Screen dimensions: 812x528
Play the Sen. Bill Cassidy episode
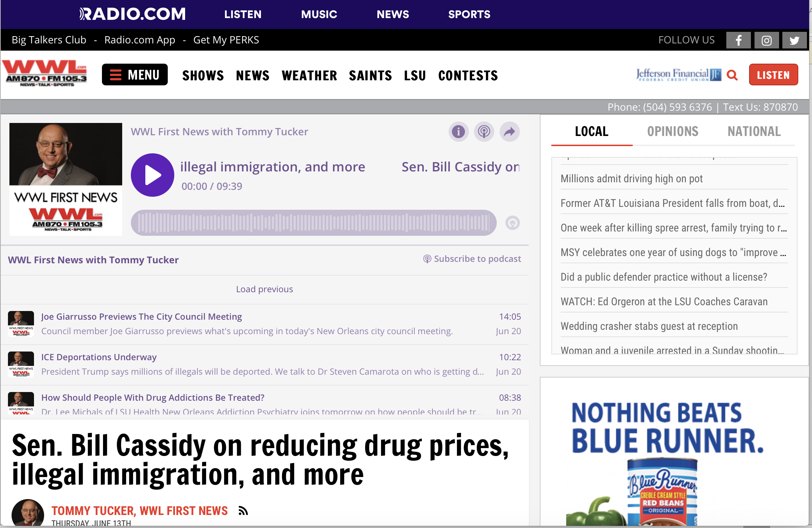click(x=153, y=175)
